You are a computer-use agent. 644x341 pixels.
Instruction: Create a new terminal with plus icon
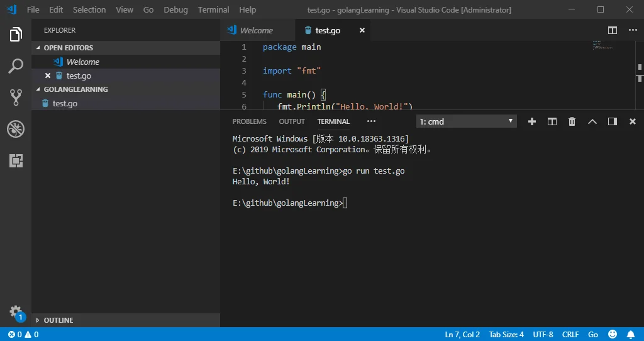[x=532, y=121]
